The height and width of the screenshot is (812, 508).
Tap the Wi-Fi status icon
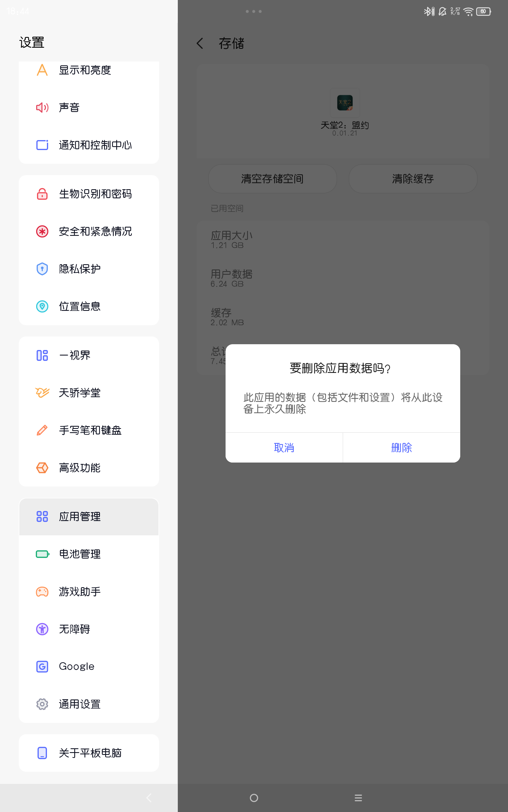coord(468,11)
